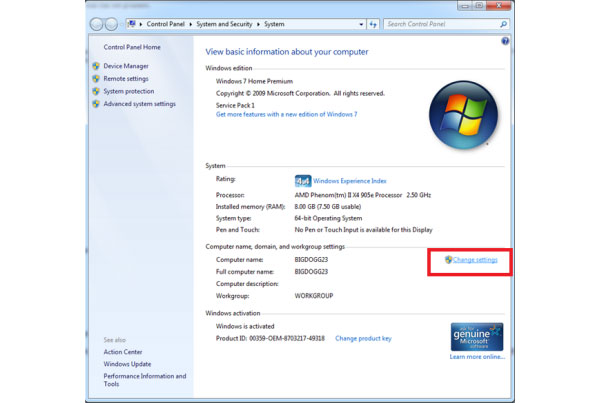This screenshot has width=600, height=403.
Task: Click the Windows Experience Index rating badge
Action: pos(303,181)
